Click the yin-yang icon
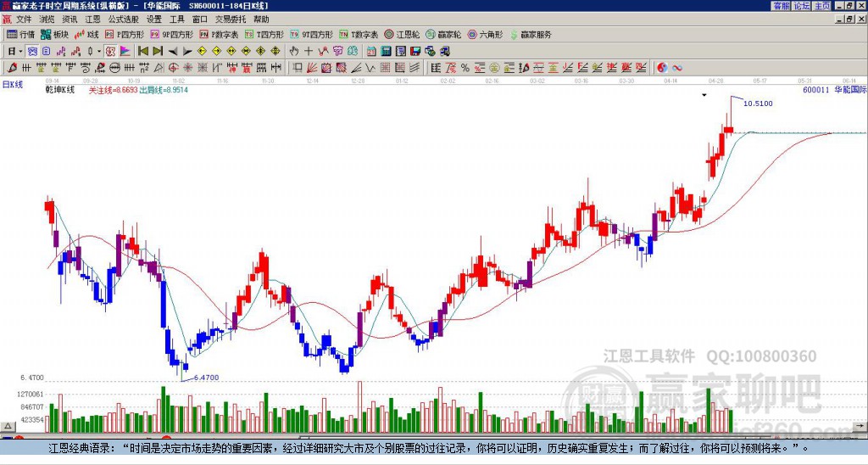This screenshot has height=465, width=868. (x=662, y=68)
